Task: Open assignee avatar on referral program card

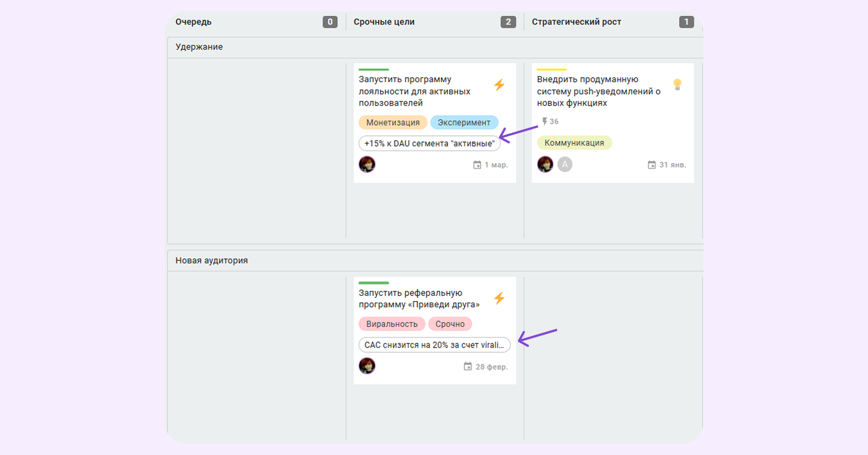Action: tap(367, 366)
